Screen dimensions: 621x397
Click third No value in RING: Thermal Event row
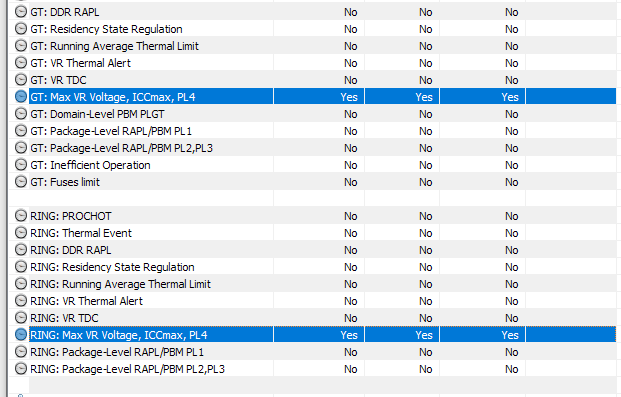[511, 233]
